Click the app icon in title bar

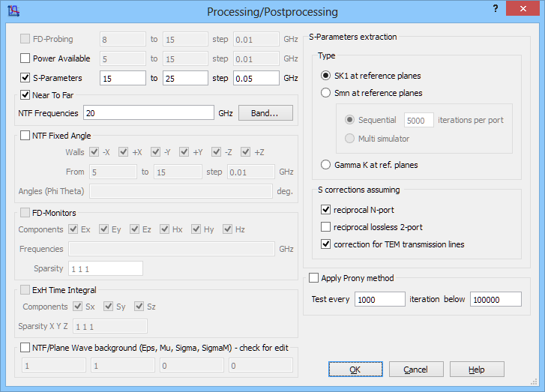point(13,11)
